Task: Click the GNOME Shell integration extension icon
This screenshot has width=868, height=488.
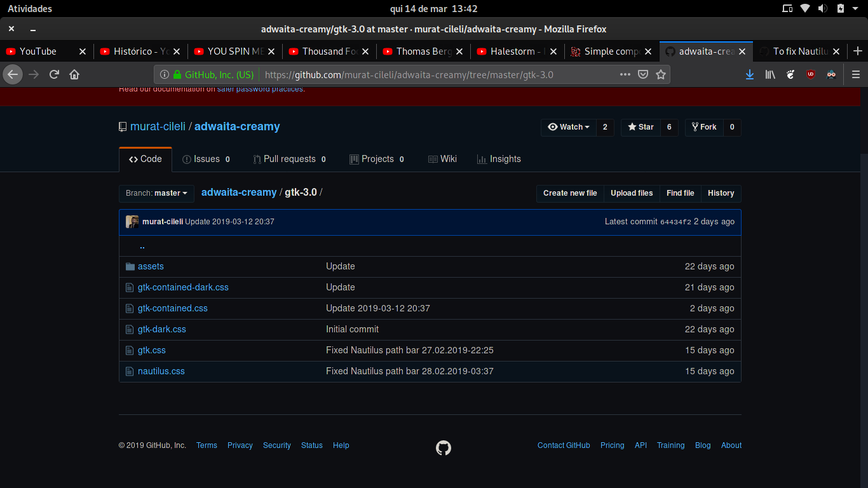Action: click(790, 74)
